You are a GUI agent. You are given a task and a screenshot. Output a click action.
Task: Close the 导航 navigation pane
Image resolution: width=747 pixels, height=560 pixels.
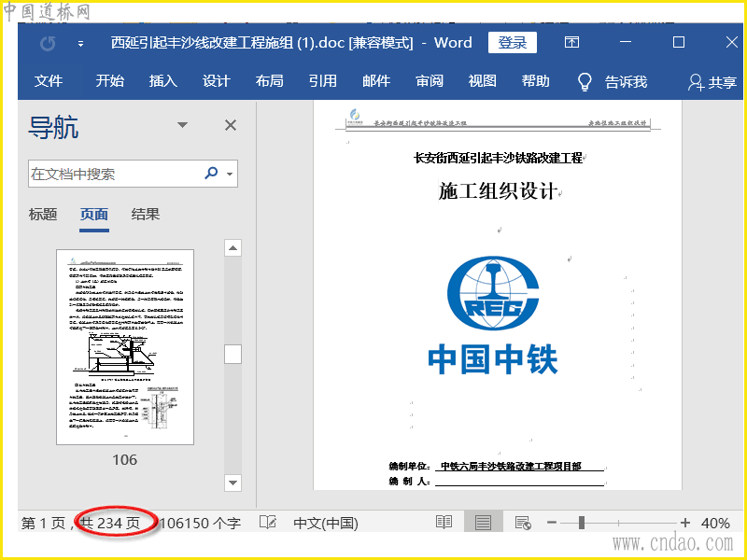point(231,125)
